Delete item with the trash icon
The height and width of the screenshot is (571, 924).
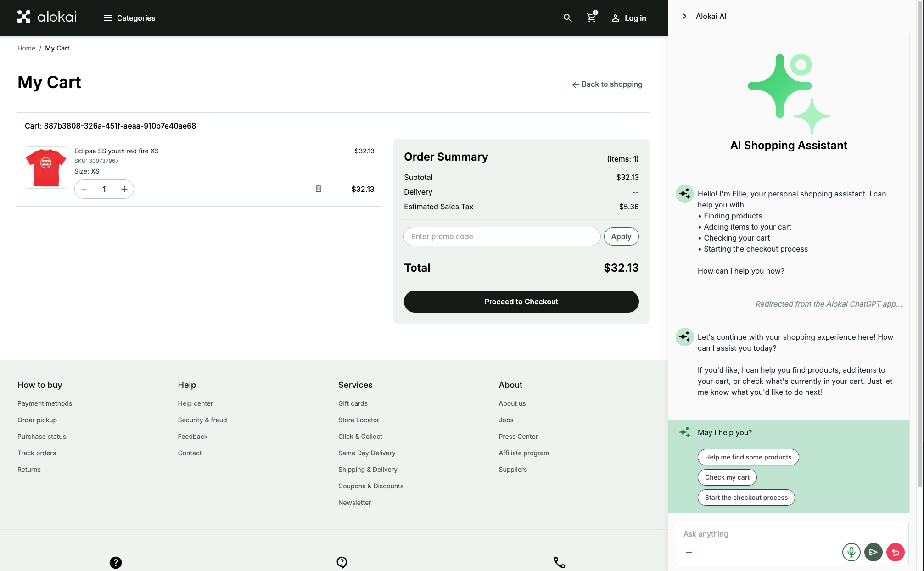(x=319, y=189)
